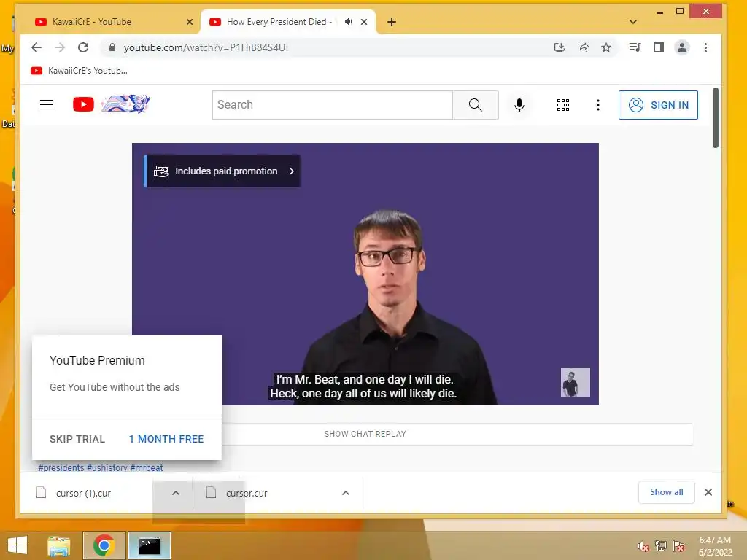Open the media control icon in toolbar
Screen dimensions: 747x560
tap(635, 47)
